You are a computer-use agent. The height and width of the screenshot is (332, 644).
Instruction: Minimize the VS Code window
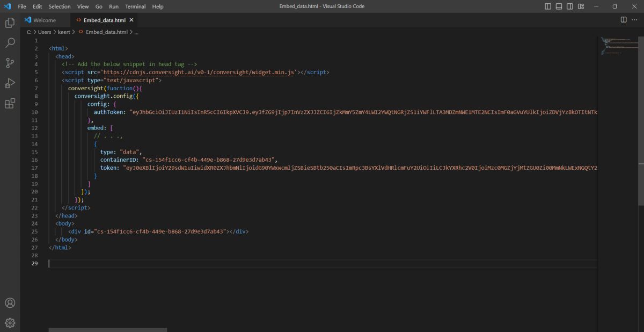click(x=597, y=6)
